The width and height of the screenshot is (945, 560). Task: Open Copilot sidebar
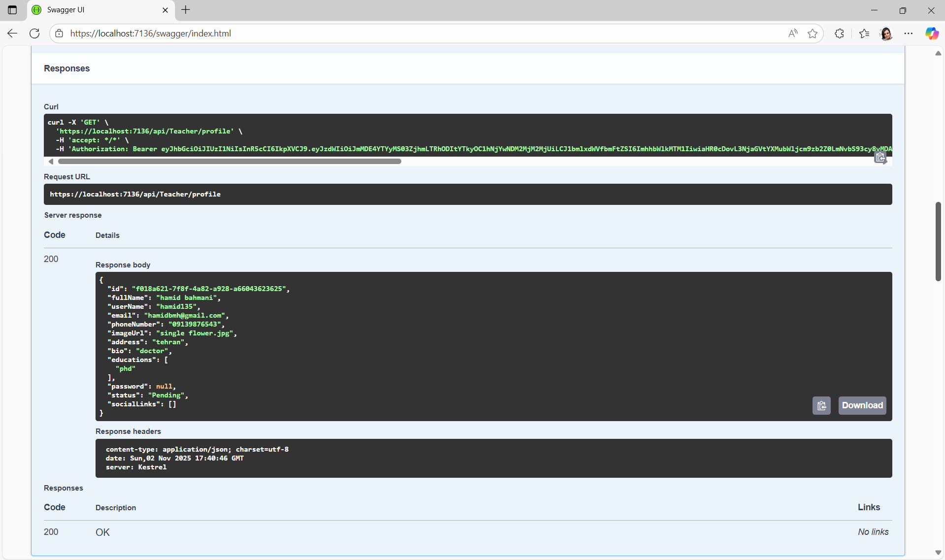(x=931, y=33)
